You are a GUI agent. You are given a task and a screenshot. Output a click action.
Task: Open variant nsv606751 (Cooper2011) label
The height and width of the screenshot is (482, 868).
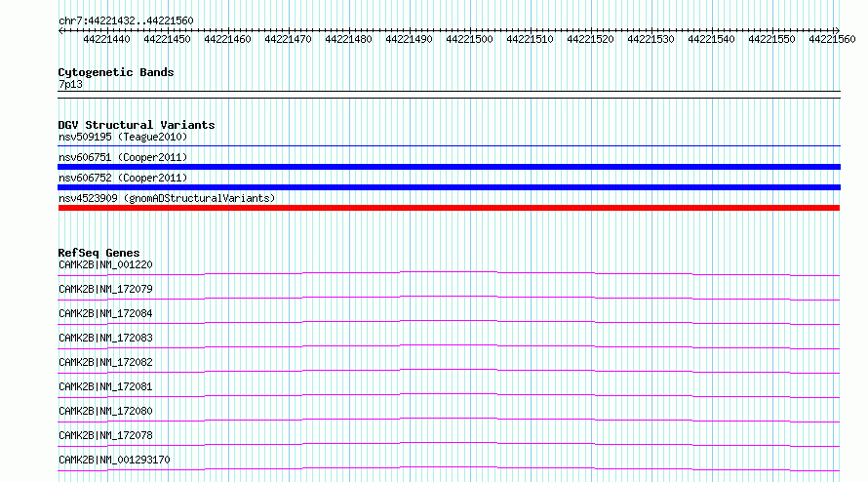coord(123,157)
